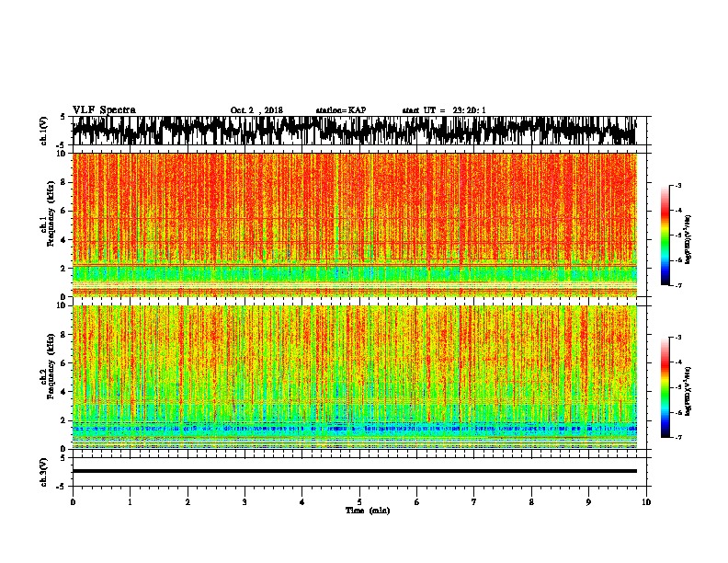The width and height of the screenshot is (728, 563).
Task: Click the "station=KAP" header text
Action: coord(341,110)
